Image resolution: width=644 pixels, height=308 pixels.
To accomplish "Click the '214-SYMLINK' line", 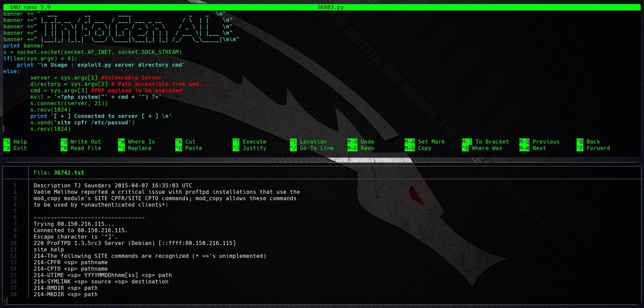I will (101, 281).
